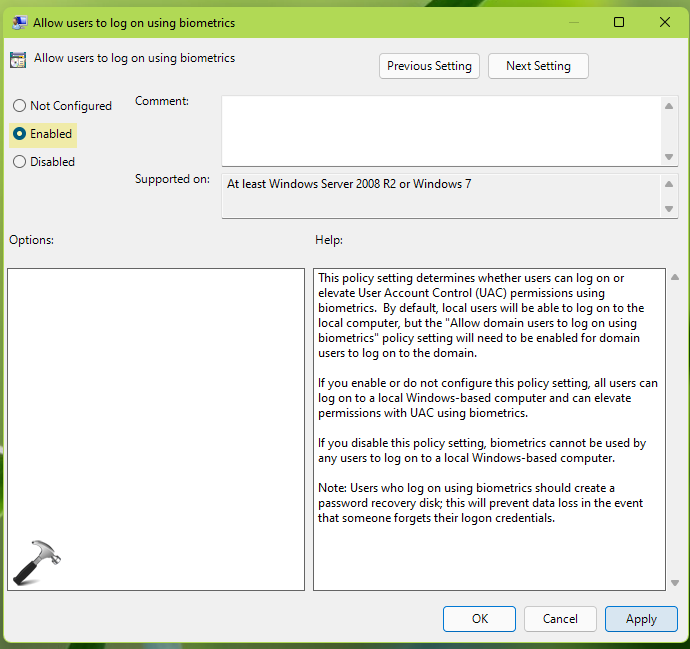Maximize the policy window
The width and height of the screenshot is (690, 649).
coord(619,22)
